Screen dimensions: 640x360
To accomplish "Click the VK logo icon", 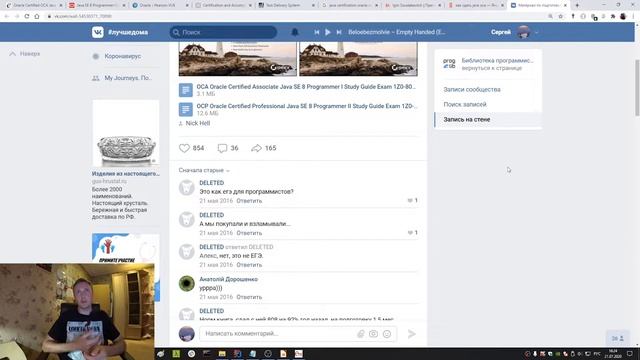I will [x=98, y=32].
